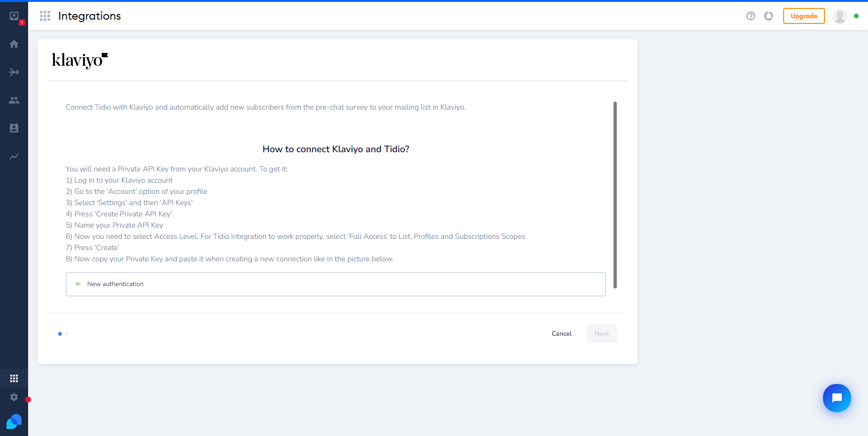Click the green online status dot
This screenshot has height=436, width=868.
click(x=856, y=16)
